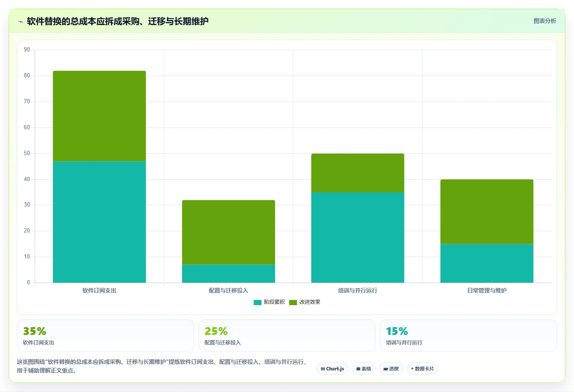Click x-axis label 日常管理与维护
The image size is (574, 392).
tap(487, 290)
